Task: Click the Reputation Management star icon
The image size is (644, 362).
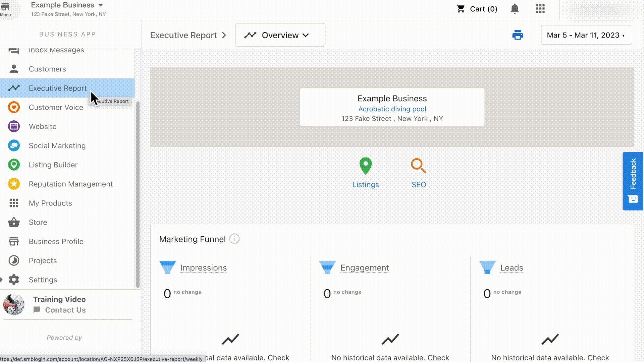Action: click(x=14, y=184)
